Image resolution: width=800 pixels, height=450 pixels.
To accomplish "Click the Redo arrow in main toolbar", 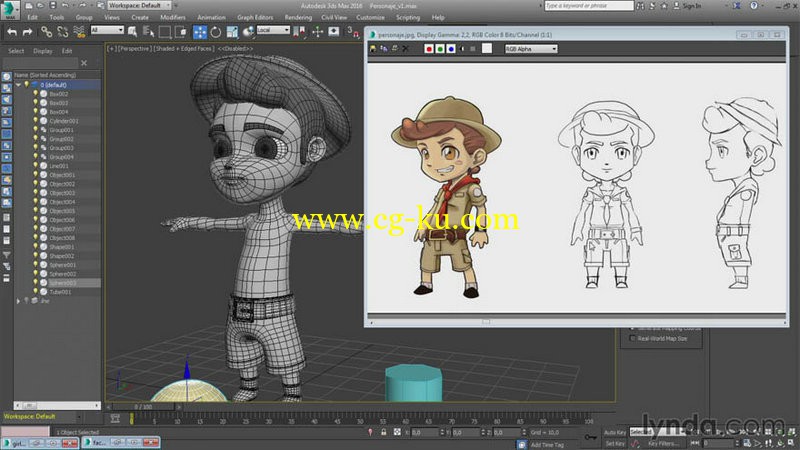I will 28,32.
